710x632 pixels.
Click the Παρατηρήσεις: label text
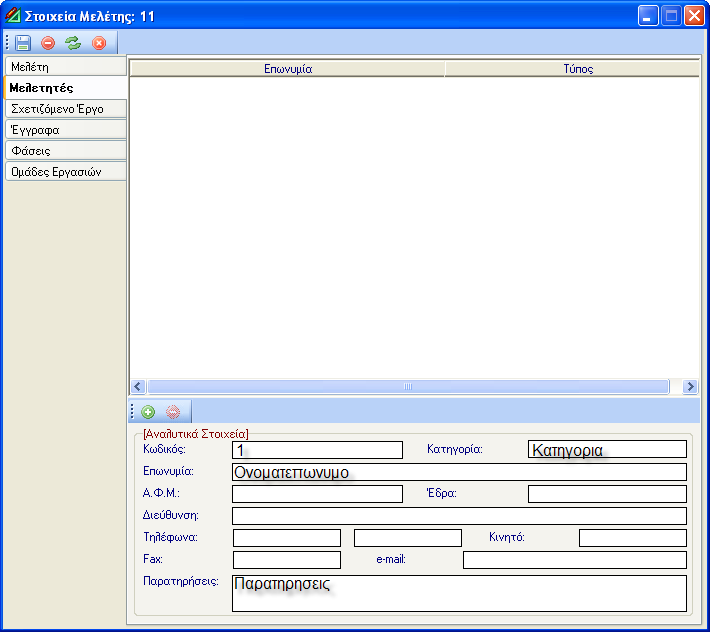pos(181,581)
